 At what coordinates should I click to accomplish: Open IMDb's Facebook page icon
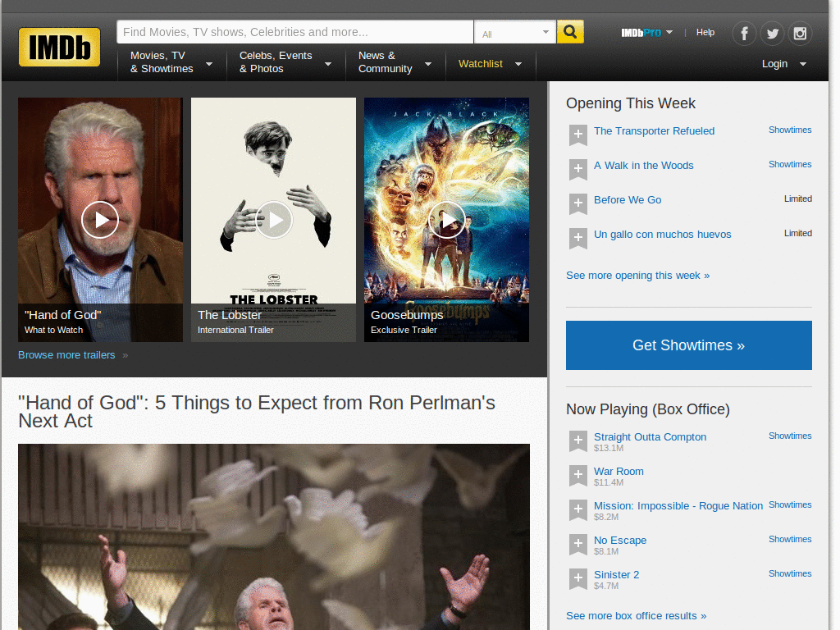click(x=744, y=34)
